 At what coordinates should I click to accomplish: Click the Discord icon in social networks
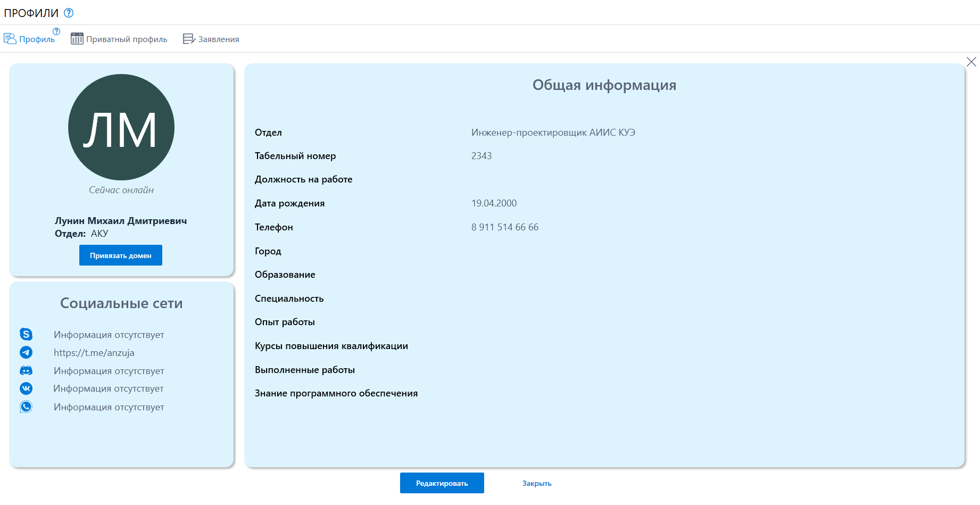click(26, 370)
